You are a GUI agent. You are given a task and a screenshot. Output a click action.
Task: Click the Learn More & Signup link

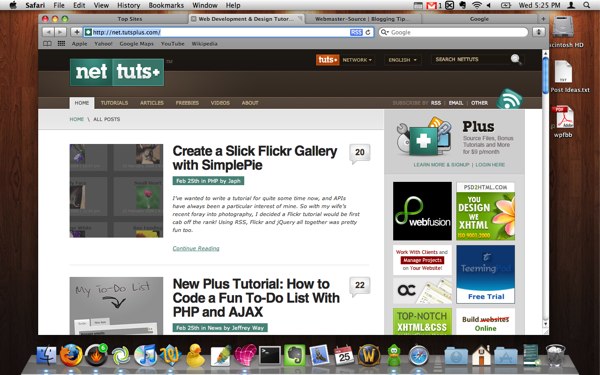coord(441,165)
